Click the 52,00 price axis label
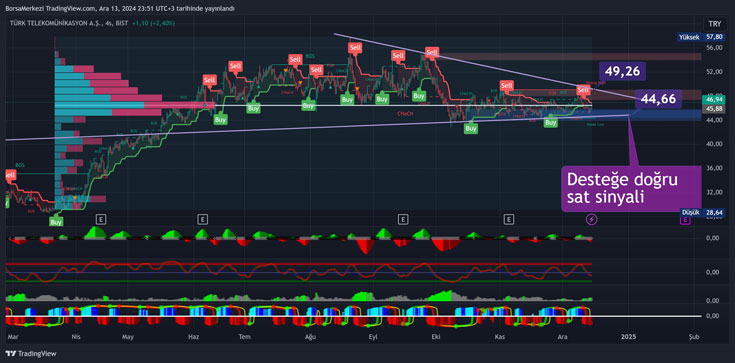This screenshot has height=363, width=735. [x=714, y=71]
